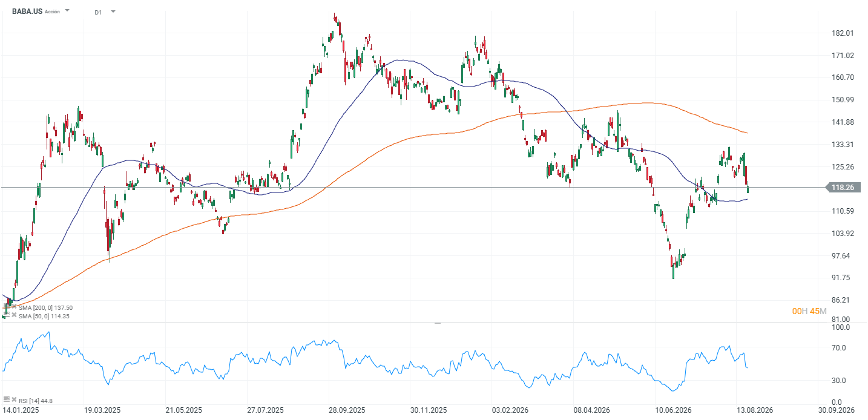
Task: Click the 08.04.2026 date label
Action: tap(592, 410)
